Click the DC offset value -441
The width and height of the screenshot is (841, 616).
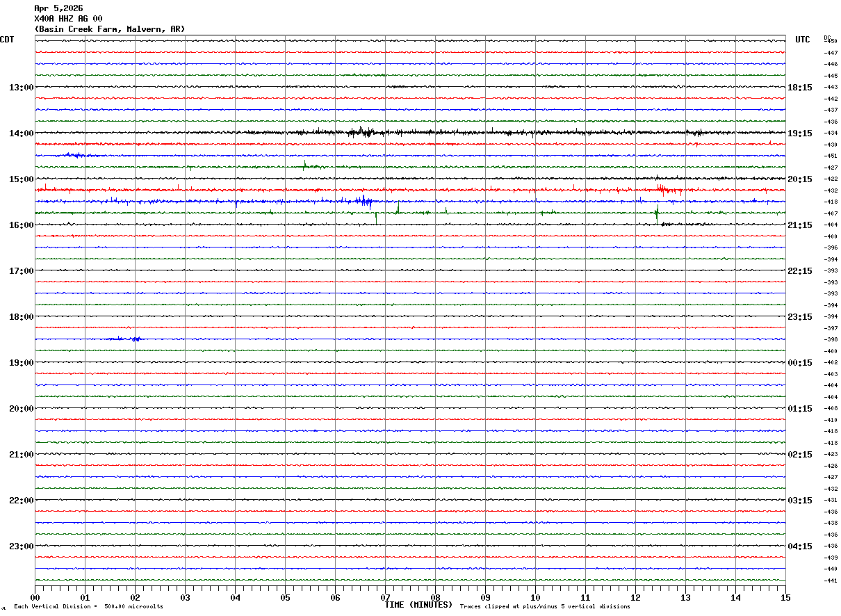click(831, 581)
